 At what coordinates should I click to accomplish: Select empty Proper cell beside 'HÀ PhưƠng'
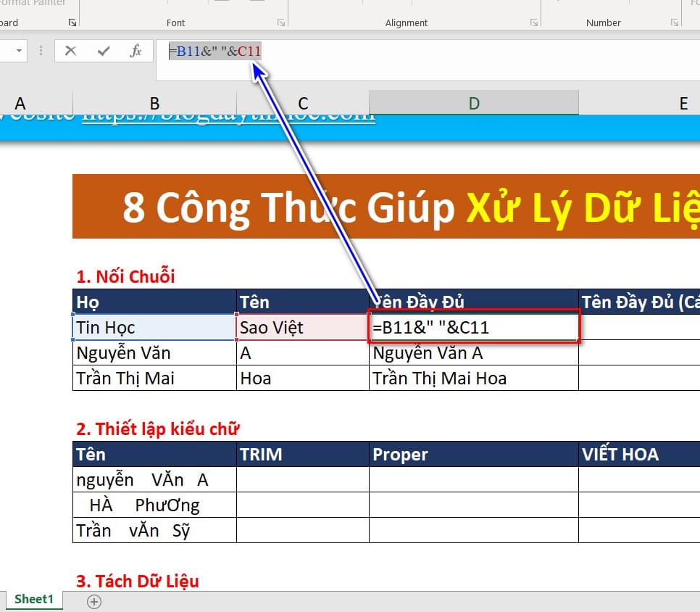(x=474, y=505)
